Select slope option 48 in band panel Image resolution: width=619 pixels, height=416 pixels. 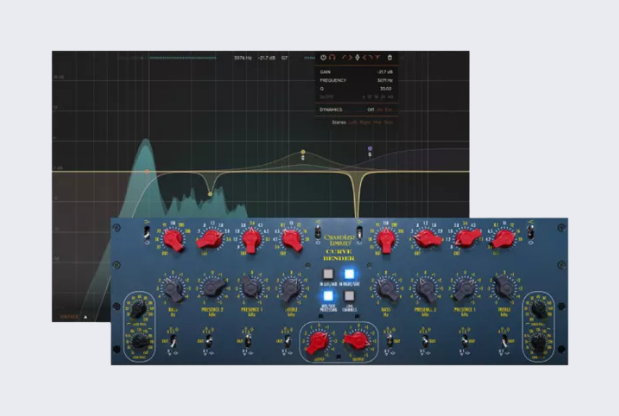point(390,97)
